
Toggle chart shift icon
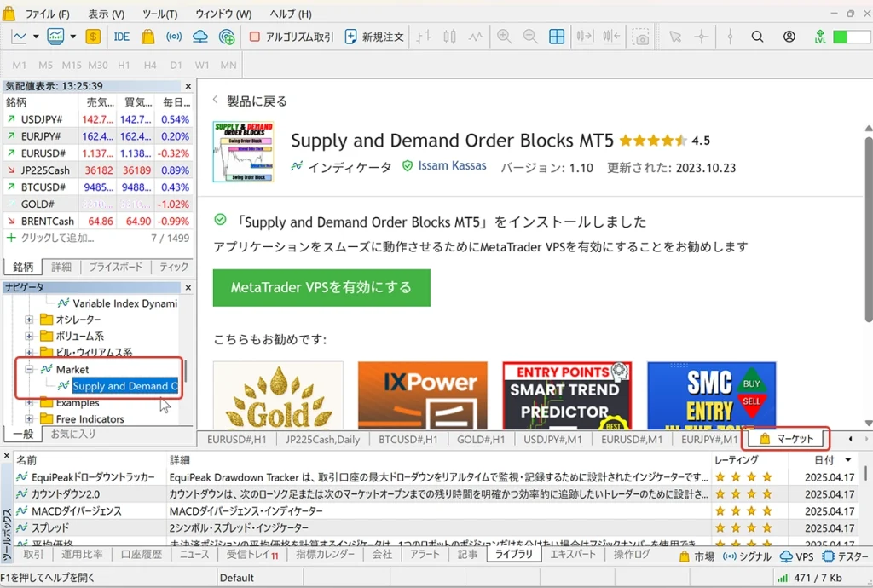(x=611, y=37)
